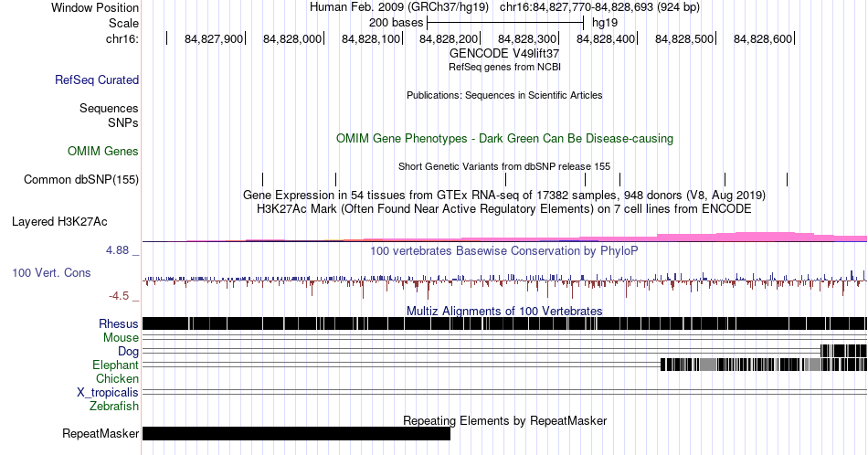Click the Chicken alignment label
Viewport: 868px width, 455px height.
tap(117, 378)
